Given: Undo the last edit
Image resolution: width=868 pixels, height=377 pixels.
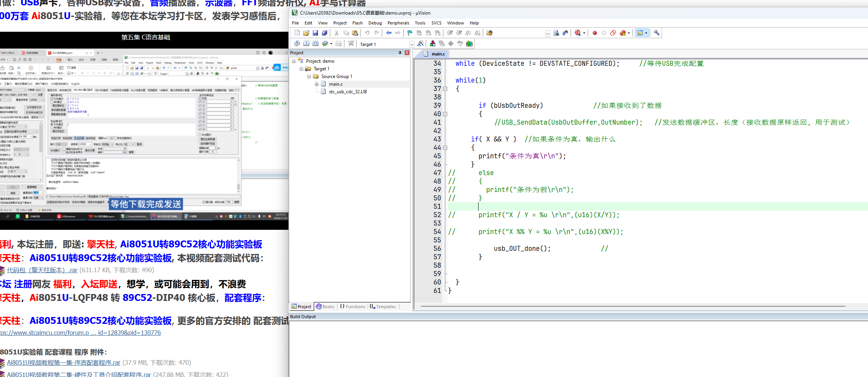Looking at the screenshot, I should click(x=367, y=33).
